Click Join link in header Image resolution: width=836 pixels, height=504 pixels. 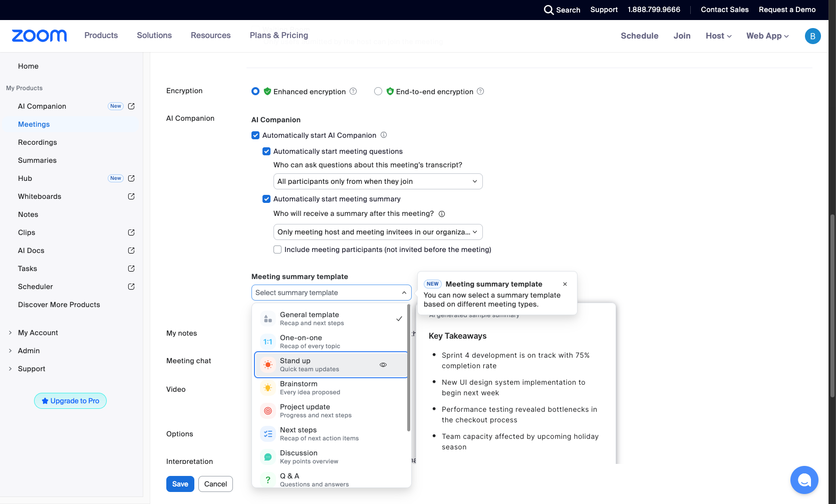(x=682, y=36)
